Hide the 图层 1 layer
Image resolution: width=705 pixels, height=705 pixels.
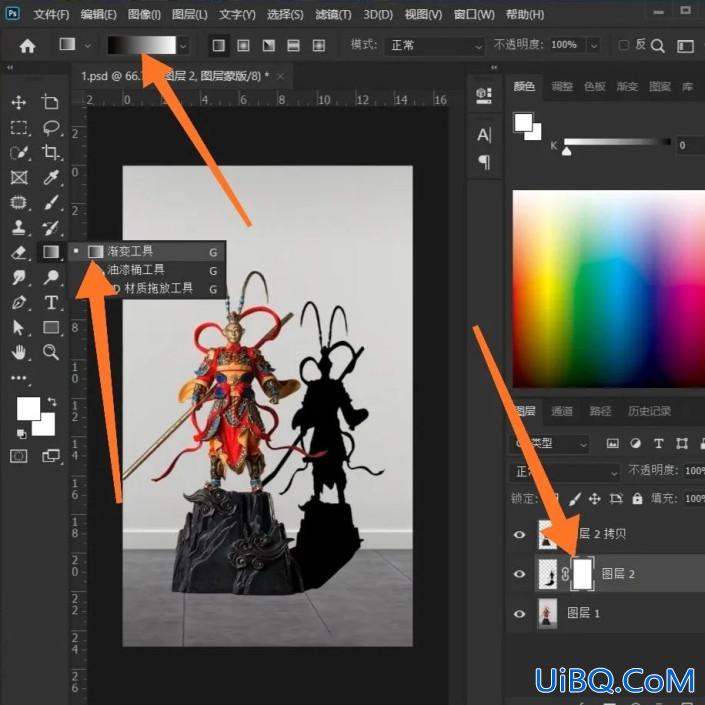point(519,614)
